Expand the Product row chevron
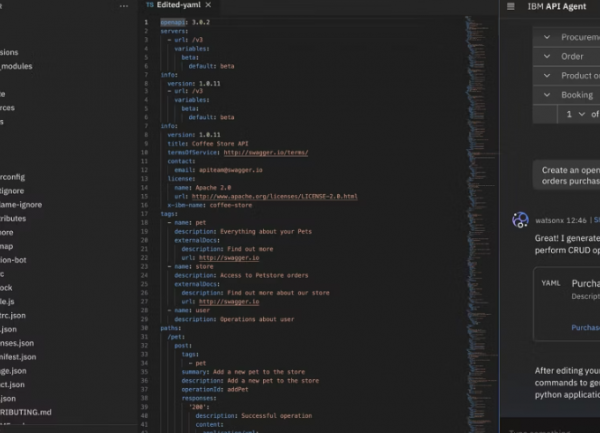 (547, 75)
